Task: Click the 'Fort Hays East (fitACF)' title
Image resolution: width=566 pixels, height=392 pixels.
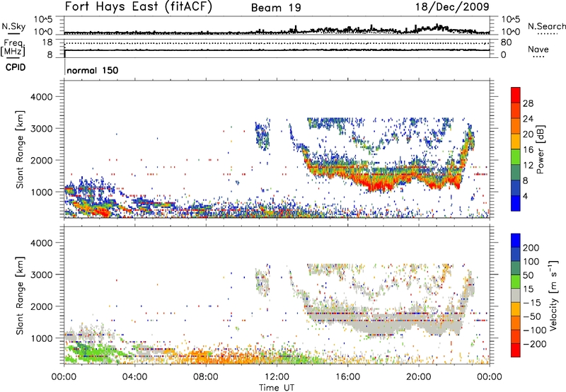Action: point(139,6)
